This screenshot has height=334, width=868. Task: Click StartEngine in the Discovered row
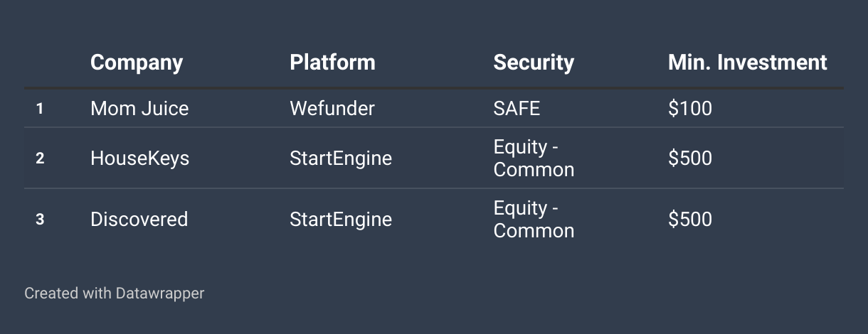point(341,219)
